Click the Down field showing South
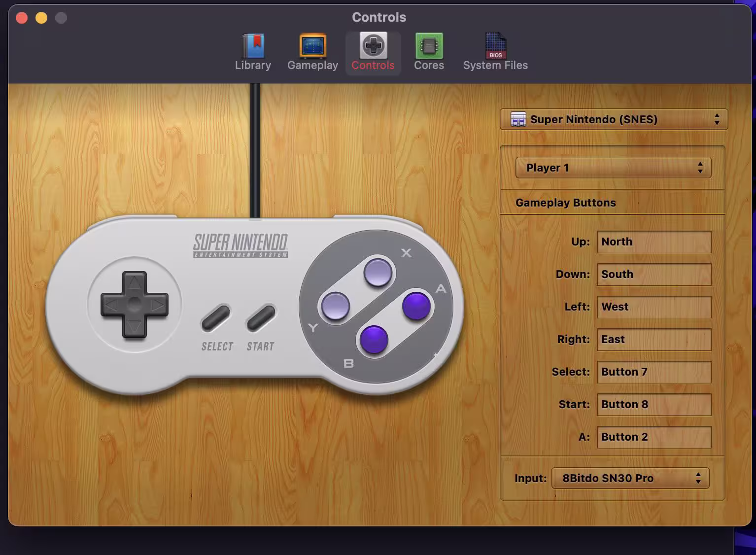The height and width of the screenshot is (555, 756). click(654, 275)
